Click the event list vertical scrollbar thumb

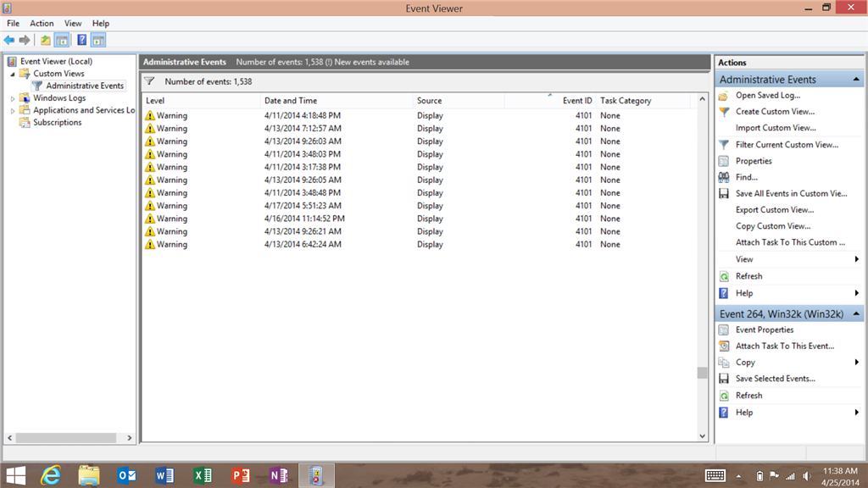pos(702,373)
